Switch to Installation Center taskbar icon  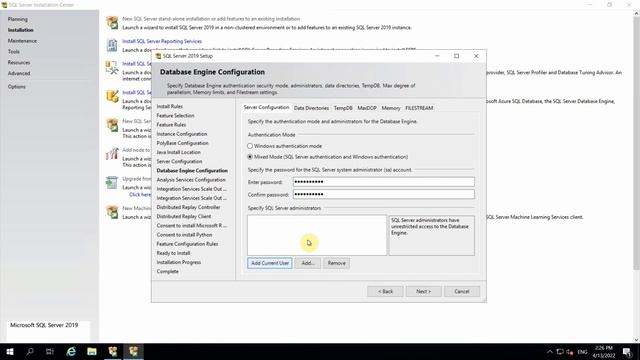coord(113,351)
